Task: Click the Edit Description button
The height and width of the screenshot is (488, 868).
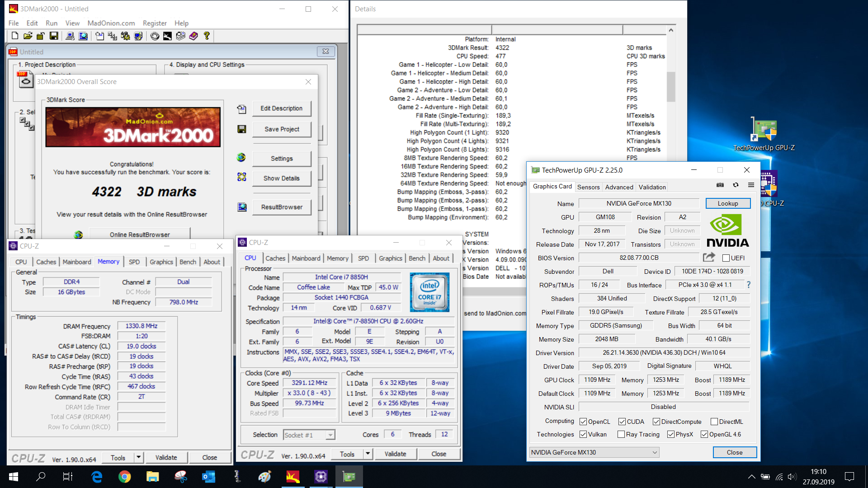Action: tap(282, 108)
